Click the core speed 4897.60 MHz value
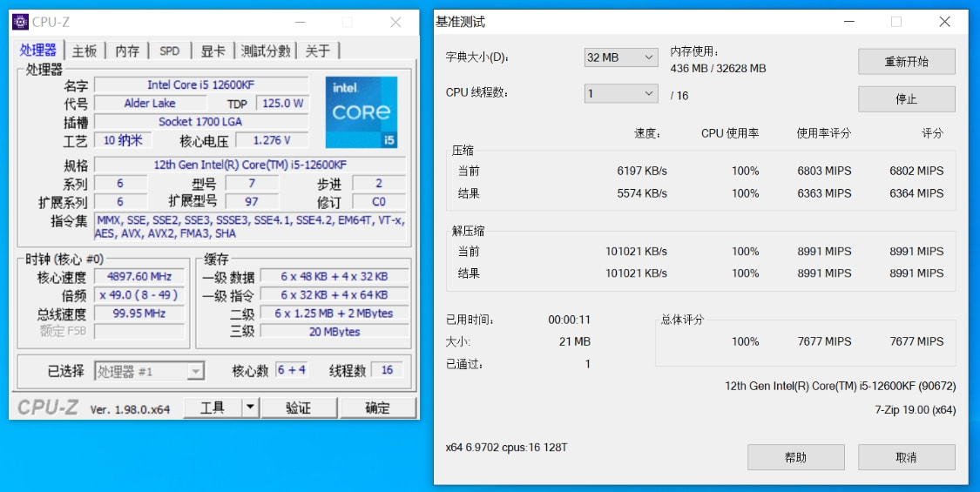Viewport: 980px width, 492px height. tap(139, 276)
